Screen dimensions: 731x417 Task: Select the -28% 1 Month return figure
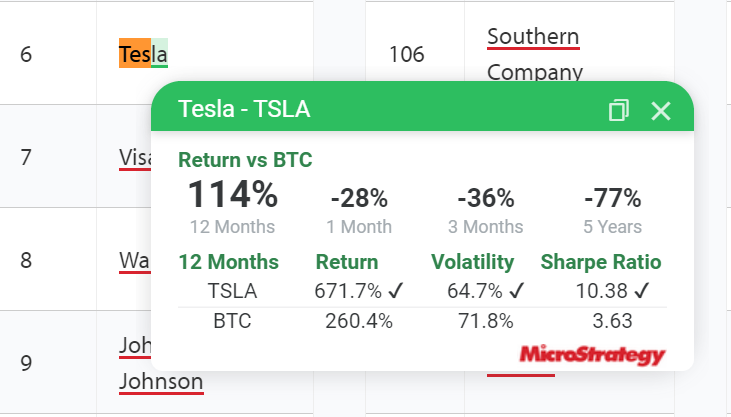pyautogui.click(x=359, y=198)
